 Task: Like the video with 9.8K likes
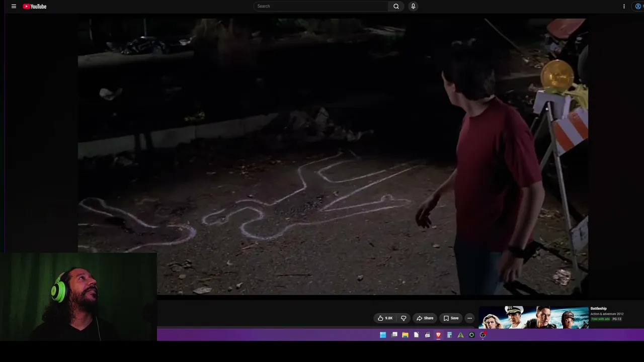[385, 318]
